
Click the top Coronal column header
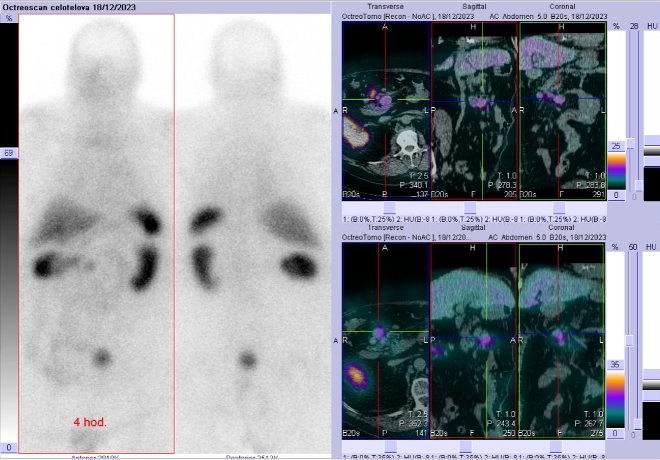[x=562, y=6]
